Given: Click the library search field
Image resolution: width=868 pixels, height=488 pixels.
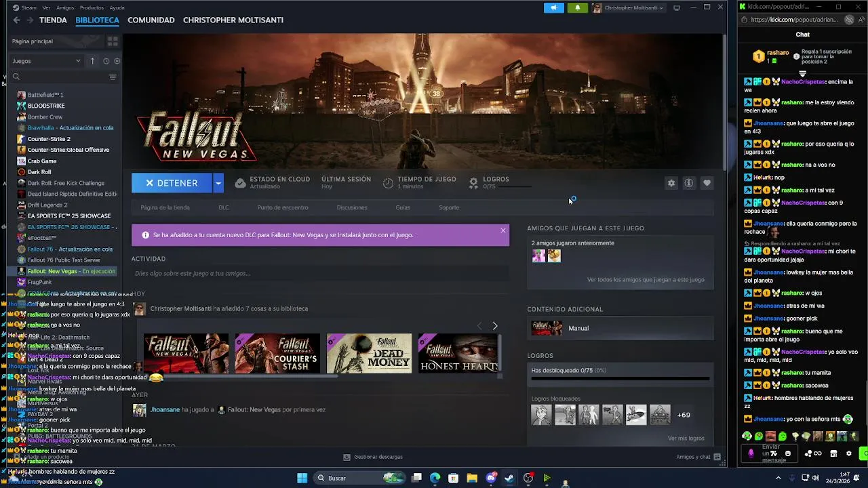Looking at the screenshot, I should tap(58, 77).
